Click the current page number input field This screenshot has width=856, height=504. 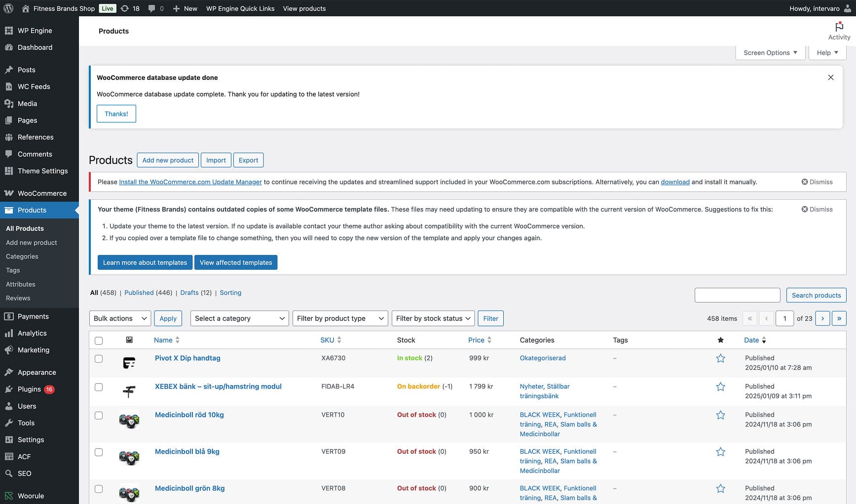(x=784, y=318)
